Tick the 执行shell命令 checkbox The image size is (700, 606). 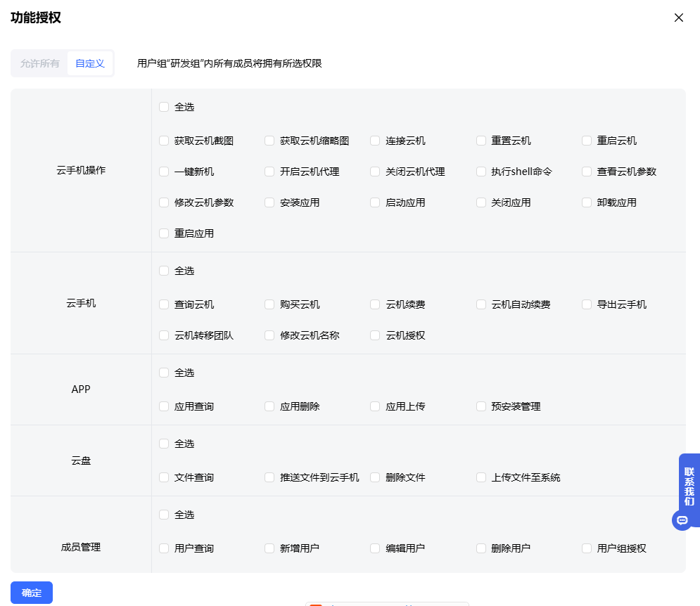(481, 172)
